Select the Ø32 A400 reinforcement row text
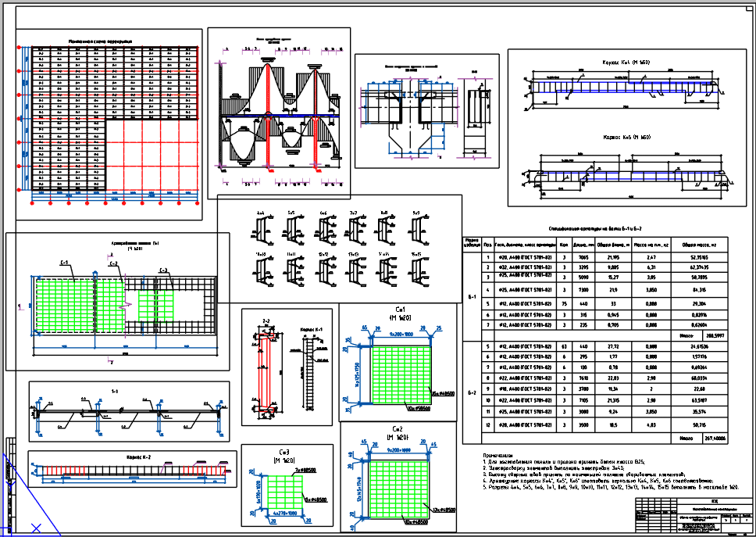The height and width of the screenshot is (537, 756). coord(525,267)
